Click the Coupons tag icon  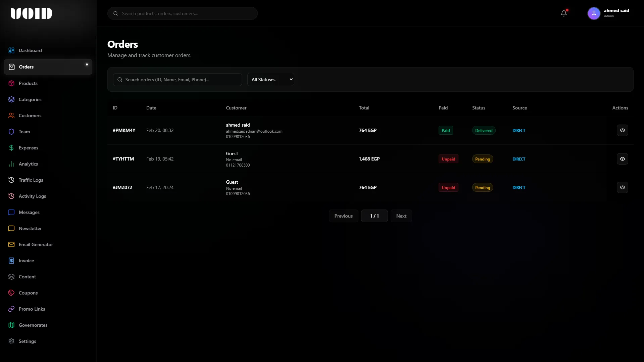pos(11,293)
